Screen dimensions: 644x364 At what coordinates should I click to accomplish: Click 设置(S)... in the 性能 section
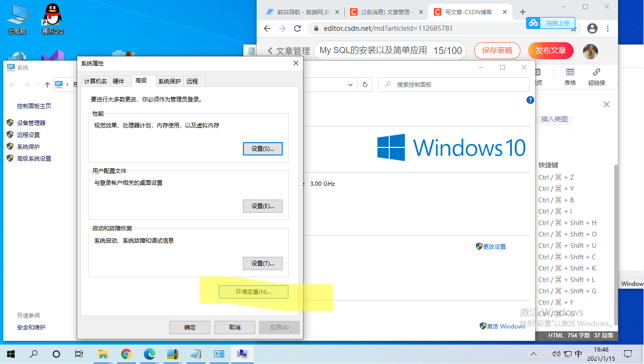(262, 148)
